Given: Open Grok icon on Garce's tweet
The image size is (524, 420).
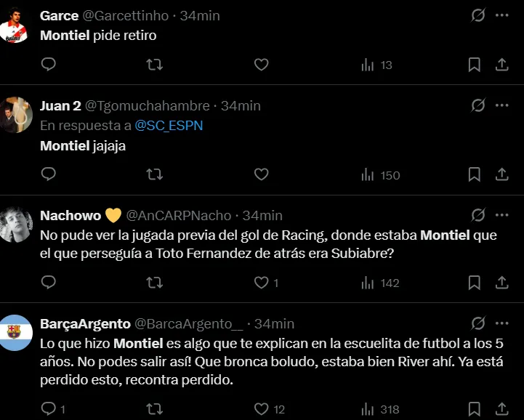Looking at the screenshot, I should [x=478, y=15].
